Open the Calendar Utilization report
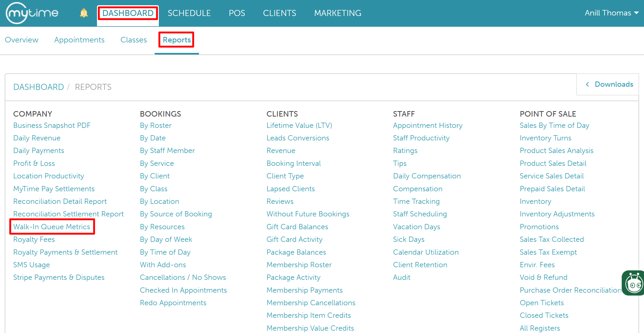This screenshot has height=333, width=644. 426,252
